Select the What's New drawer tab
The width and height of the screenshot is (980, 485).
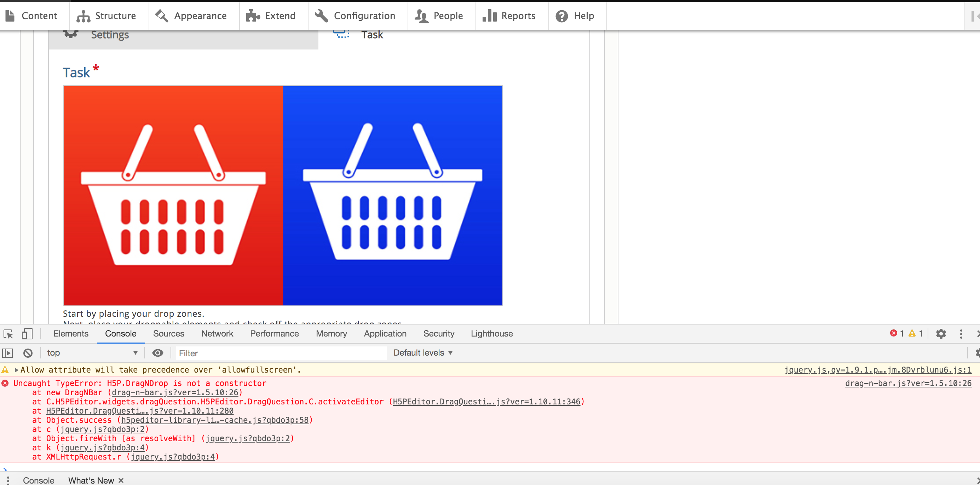coord(91,480)
